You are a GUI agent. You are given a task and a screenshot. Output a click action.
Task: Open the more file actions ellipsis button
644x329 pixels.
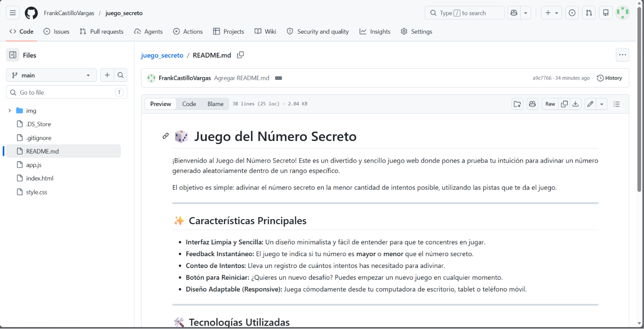(x=623, y=55)
